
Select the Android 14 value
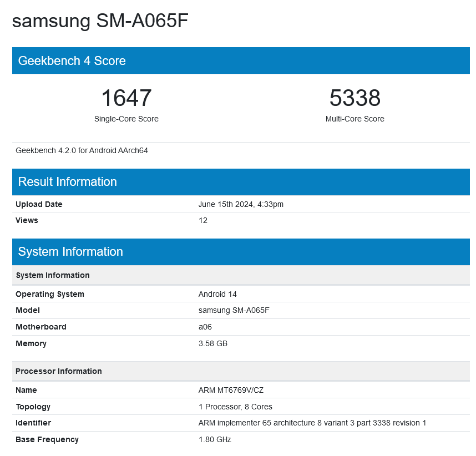click(217, 294)
